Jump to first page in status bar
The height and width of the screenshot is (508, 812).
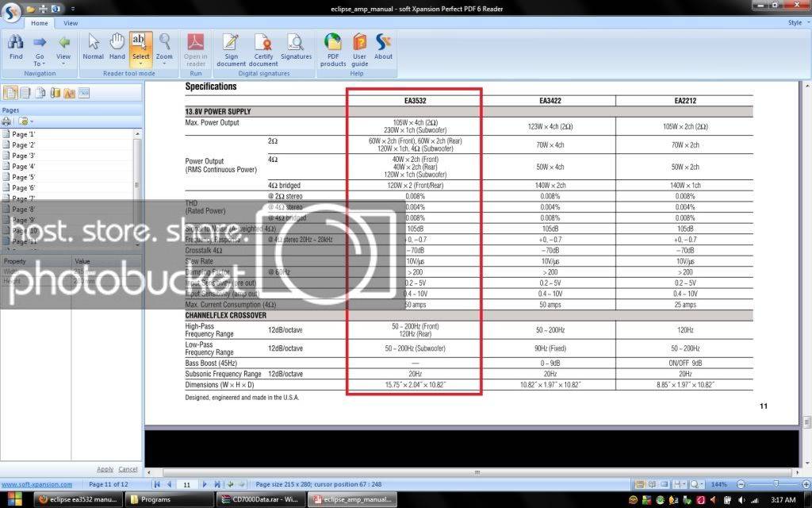pyautogui.click(x=157, y=484)
